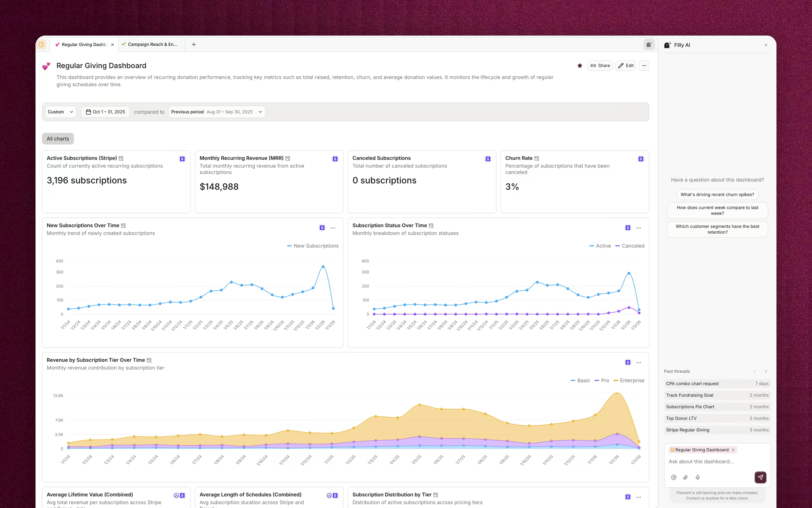Toggle the Filly AI ghost icon in the tab bar
The width and height of the screenshot is (812, 508).
pos(649,44)
